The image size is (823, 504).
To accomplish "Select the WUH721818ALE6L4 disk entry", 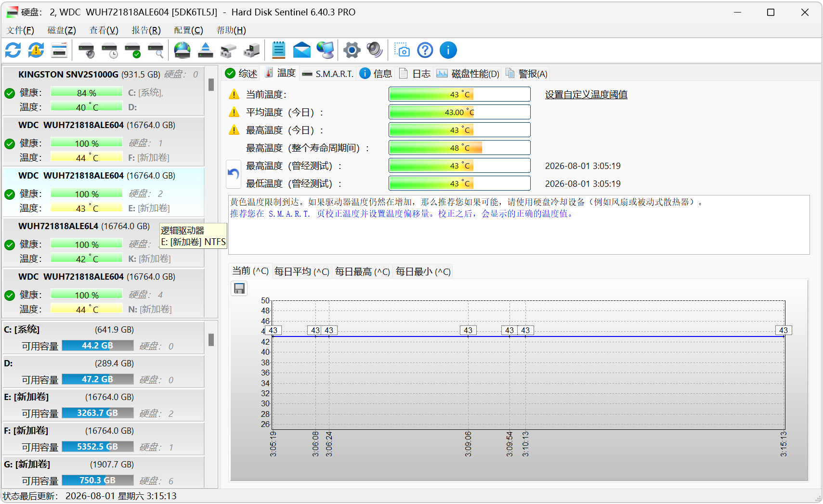I will 104,243.
